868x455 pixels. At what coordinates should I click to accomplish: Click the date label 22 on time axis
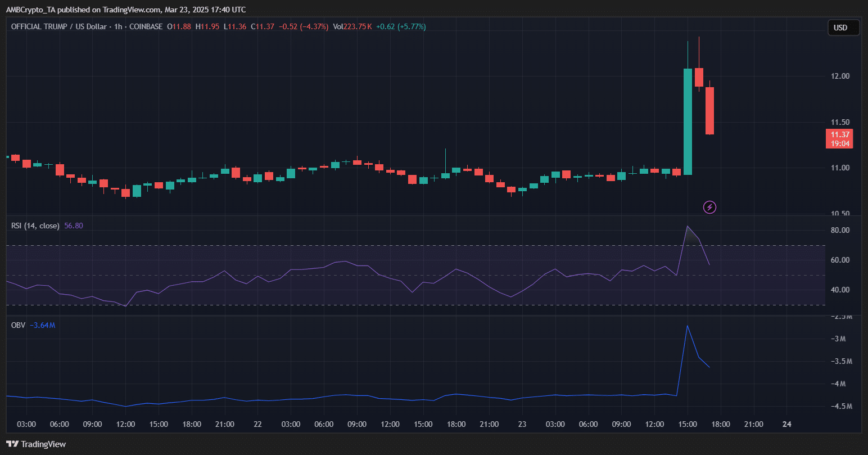coord(257,424)
